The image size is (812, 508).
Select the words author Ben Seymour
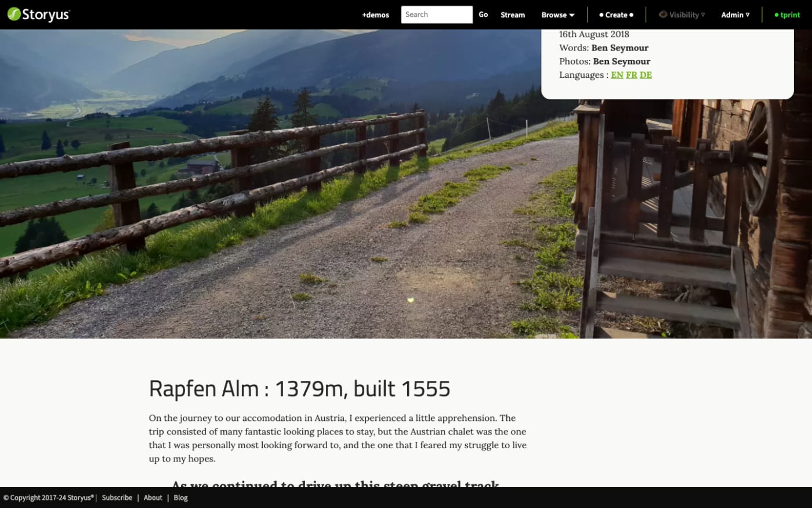619,48
